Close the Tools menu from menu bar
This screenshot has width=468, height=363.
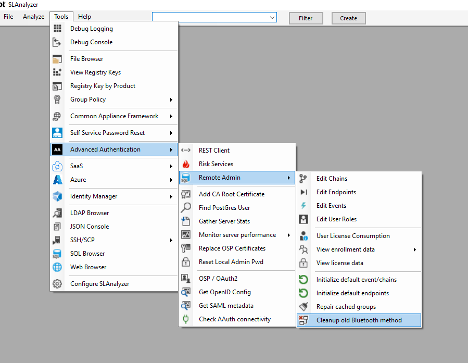pos(61,17)
